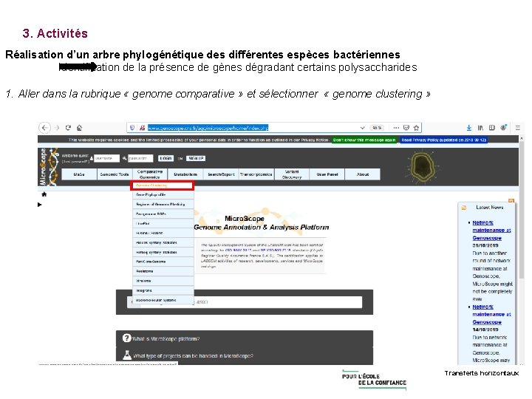Click the small home icon under the menu
The width and height of the screenshot is (532, 399).
pyautogui.click(x=44, y=194)
